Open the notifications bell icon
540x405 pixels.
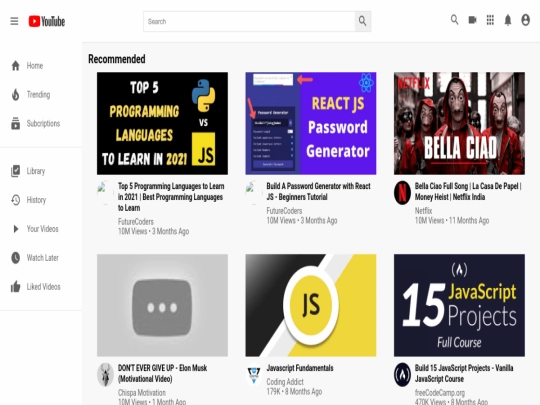coord(508,20)
